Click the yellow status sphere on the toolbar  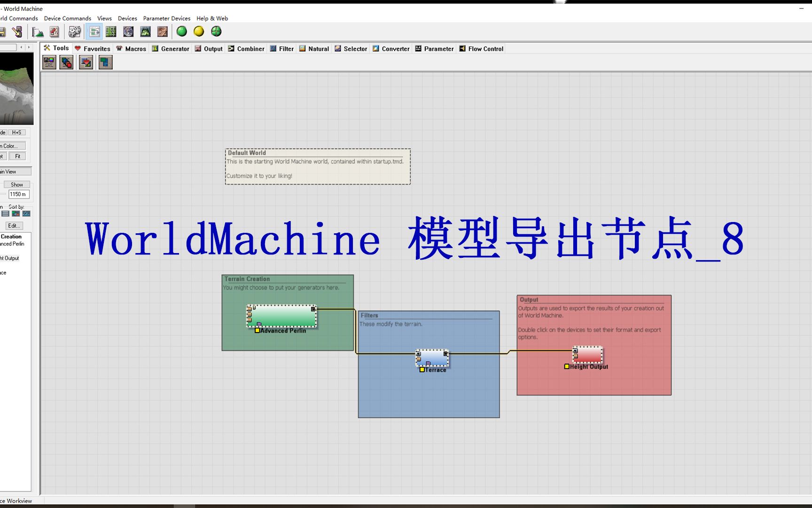point(199,32)
